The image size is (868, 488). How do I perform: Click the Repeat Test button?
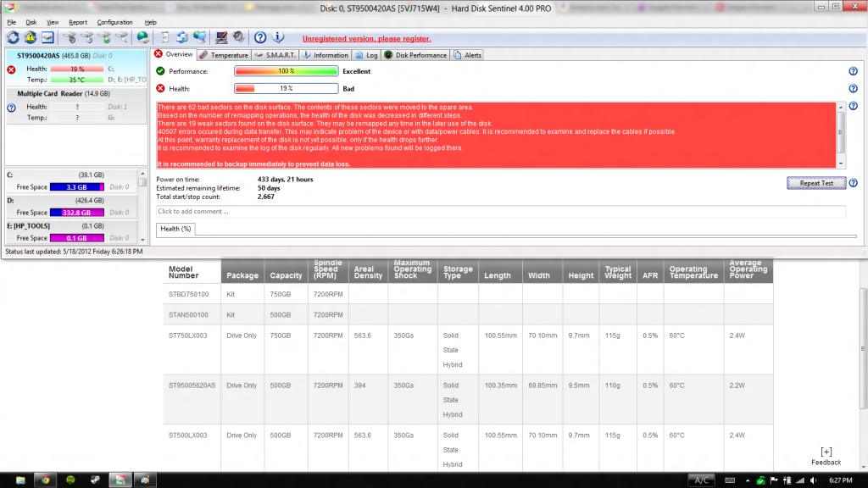click(816, 183)
